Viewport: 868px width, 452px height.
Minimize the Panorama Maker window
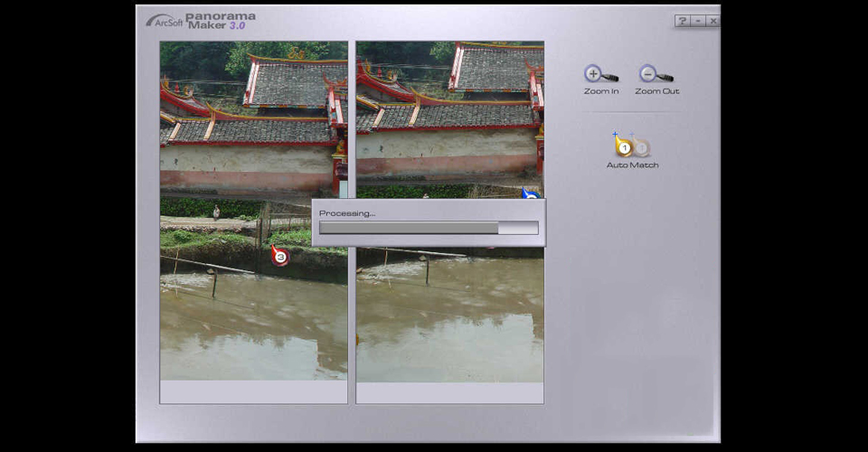(x=698, y=21)
